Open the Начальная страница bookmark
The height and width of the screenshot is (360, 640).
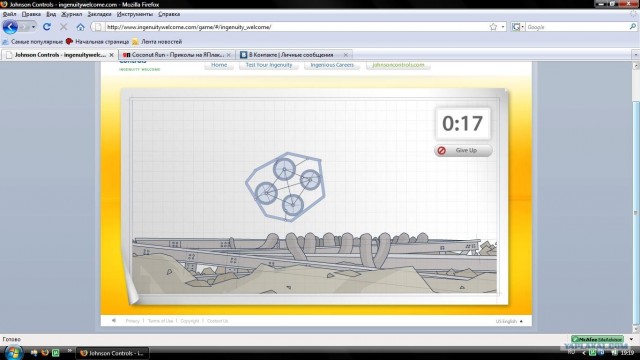[x=98, y=42]
